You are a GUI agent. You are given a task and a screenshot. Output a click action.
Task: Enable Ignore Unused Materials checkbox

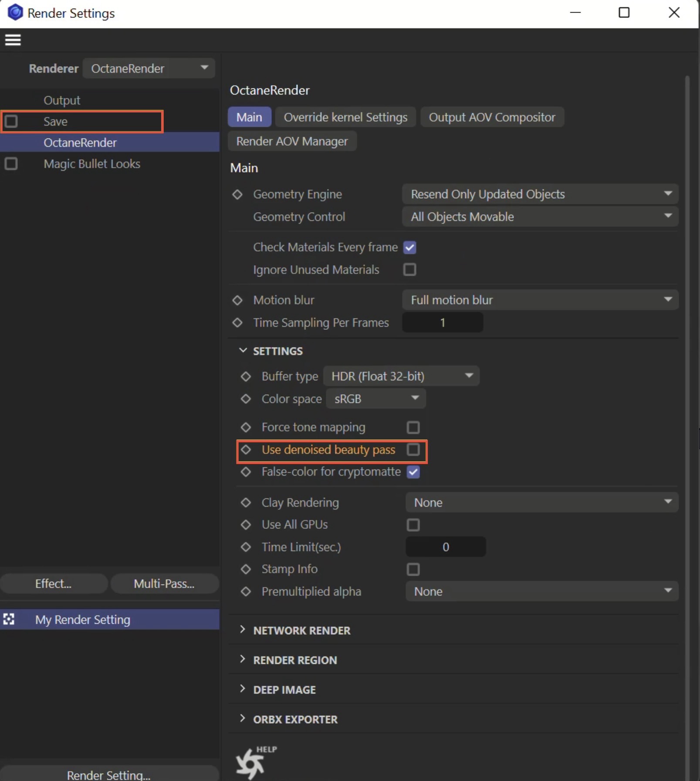tap(410, 270)
